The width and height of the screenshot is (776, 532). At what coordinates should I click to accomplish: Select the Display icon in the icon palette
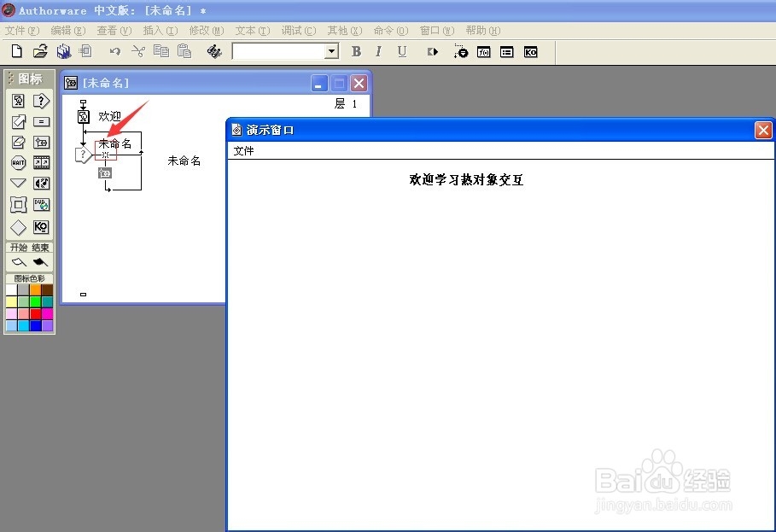[18, 101]
